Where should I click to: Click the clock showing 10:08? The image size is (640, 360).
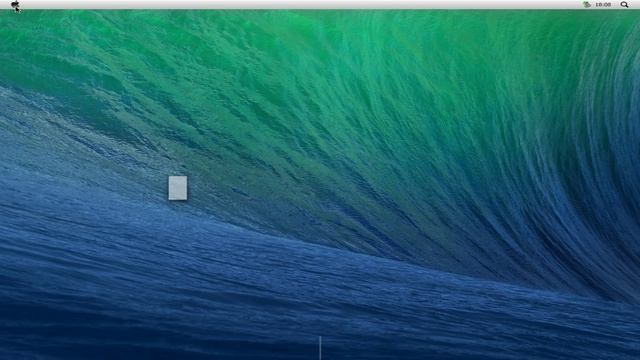(603, 4)
